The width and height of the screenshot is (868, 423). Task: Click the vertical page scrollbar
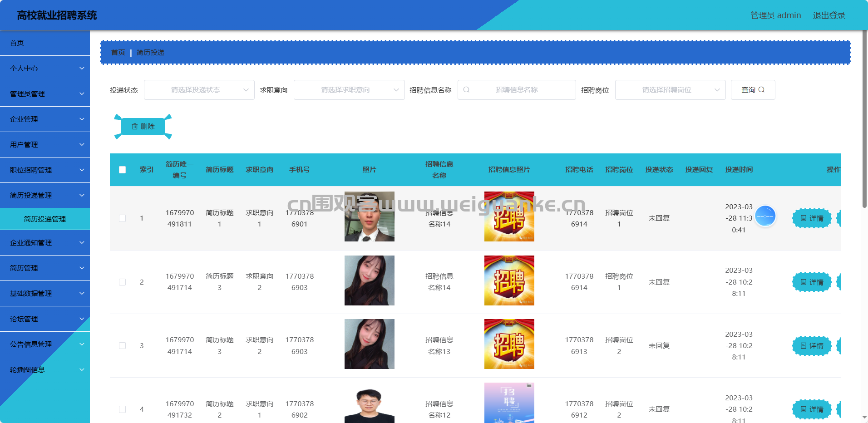point(864,136)
